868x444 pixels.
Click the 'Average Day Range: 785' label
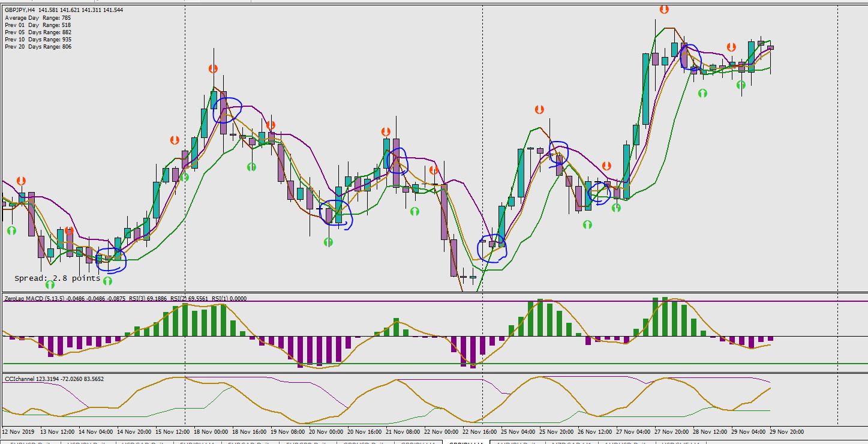[x=38, y=18]
